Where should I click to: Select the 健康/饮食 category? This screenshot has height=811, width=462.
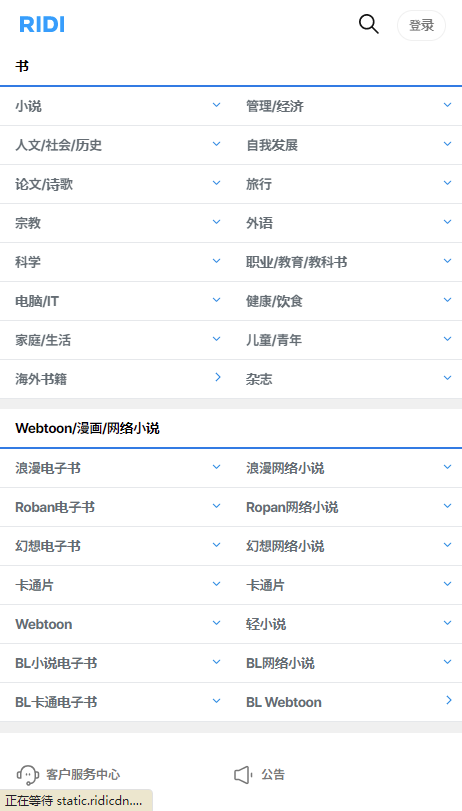[274, 301]
